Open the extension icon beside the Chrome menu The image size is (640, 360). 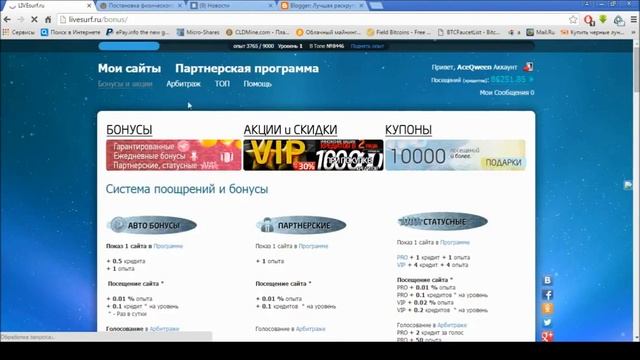[619, 20]
